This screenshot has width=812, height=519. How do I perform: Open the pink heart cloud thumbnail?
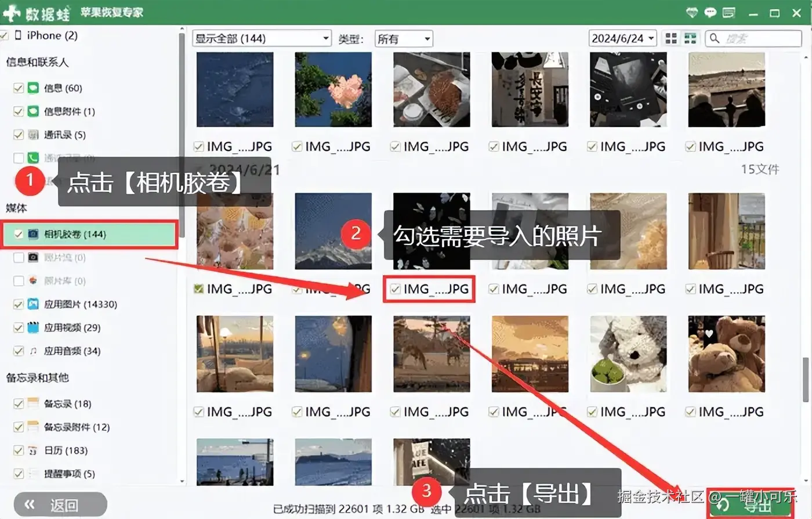pyautogui.click(x=333, y=89)
